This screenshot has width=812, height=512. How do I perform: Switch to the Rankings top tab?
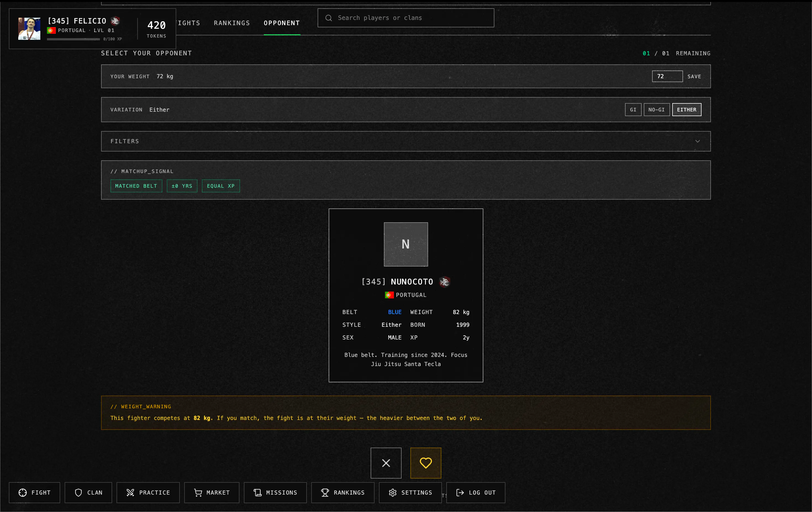pyautogui.click(x=232, y=23)
